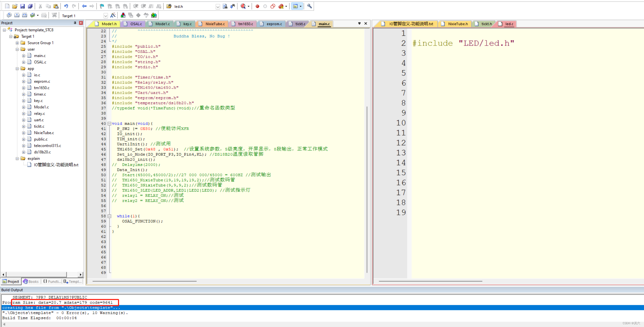Image resolution: width=644 pixels, height=327 pixels.
Task: Toggle bookmark flag icon in toolbar
Action: point(102,6)
